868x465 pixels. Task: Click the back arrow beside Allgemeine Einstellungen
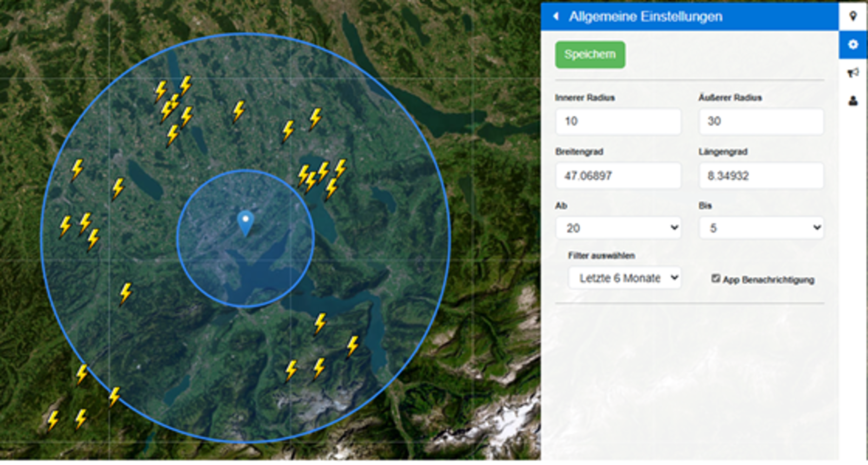[x=556, y=17]
